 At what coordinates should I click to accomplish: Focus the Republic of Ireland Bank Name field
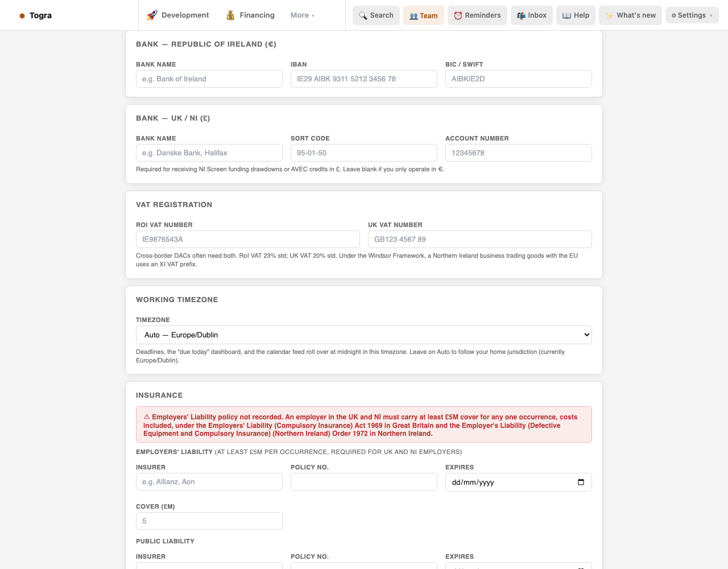click(209, 79)
